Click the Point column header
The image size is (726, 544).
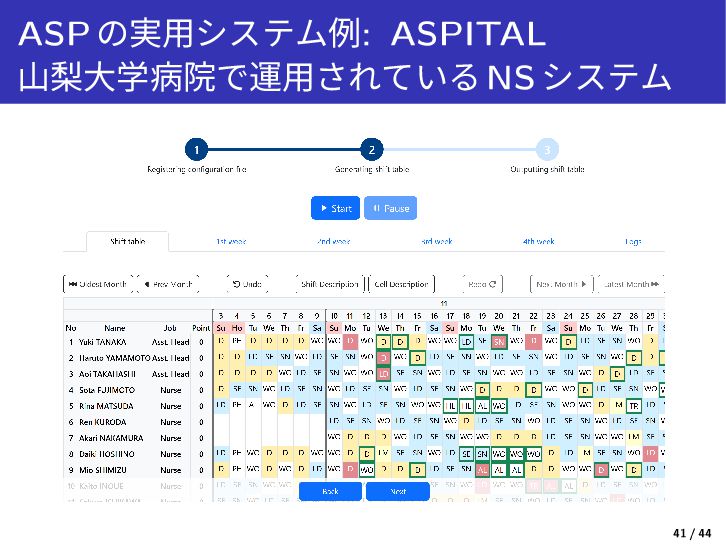pos(201,328)
